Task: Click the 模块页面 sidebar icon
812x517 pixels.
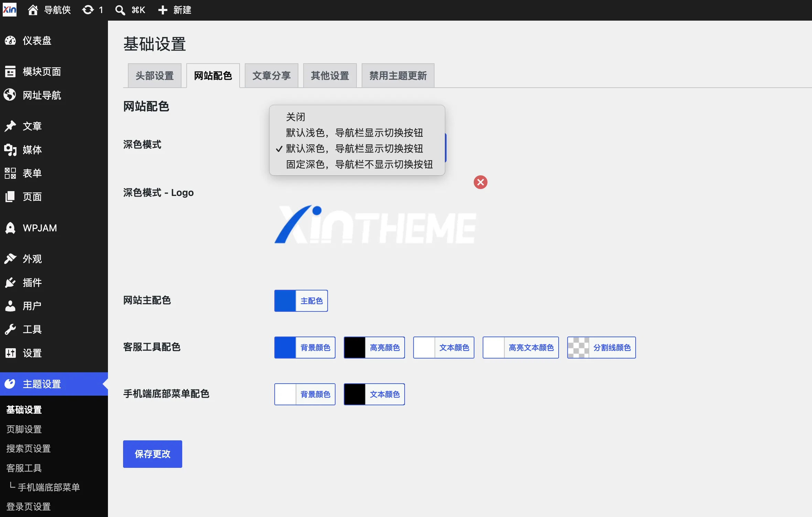Action: (10, 71)
